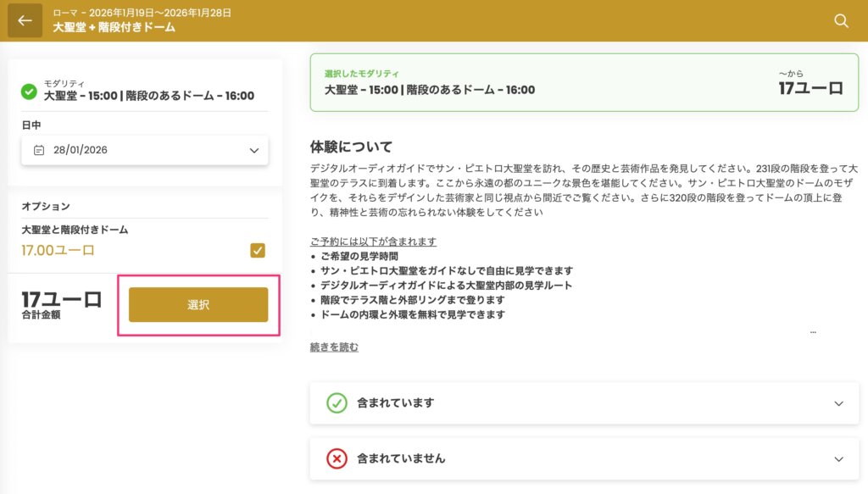Click the back arrow in the header

25,20
